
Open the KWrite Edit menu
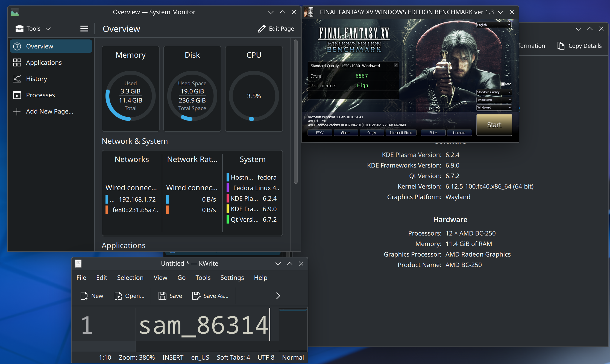tap(102, 278)
